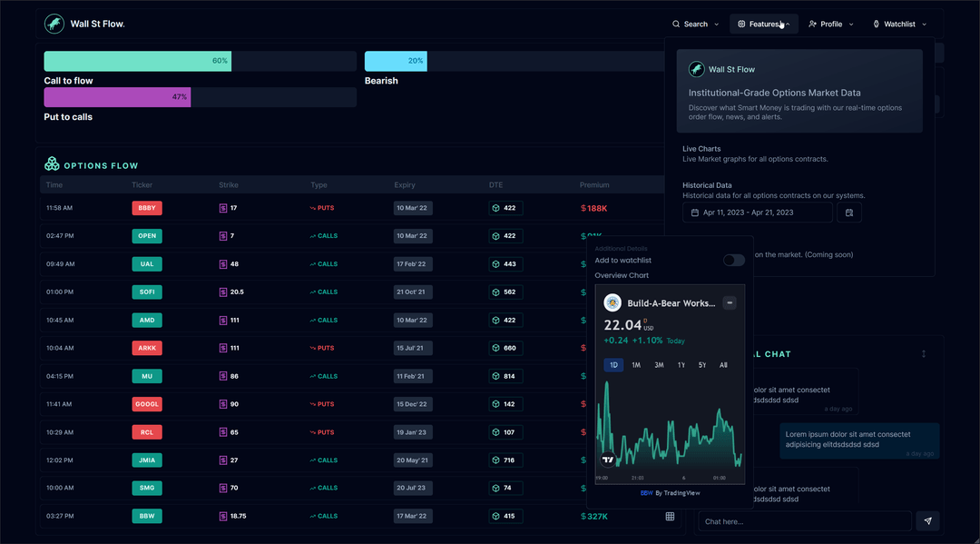The image size is (980, 544).
Task: Click the calls trend icon in the AMD row
Action: pos(312,321)
